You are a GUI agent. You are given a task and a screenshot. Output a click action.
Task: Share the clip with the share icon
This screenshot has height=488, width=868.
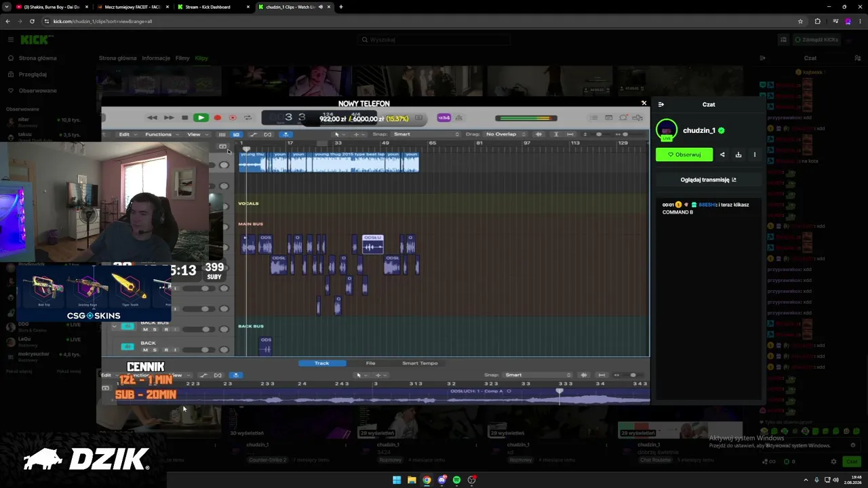click(x=722, y=155)
